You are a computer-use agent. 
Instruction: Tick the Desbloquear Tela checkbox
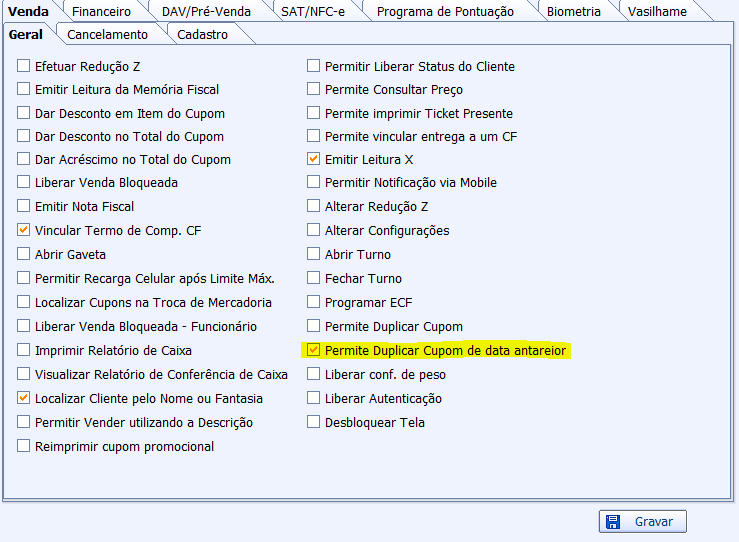pos(314,423)
